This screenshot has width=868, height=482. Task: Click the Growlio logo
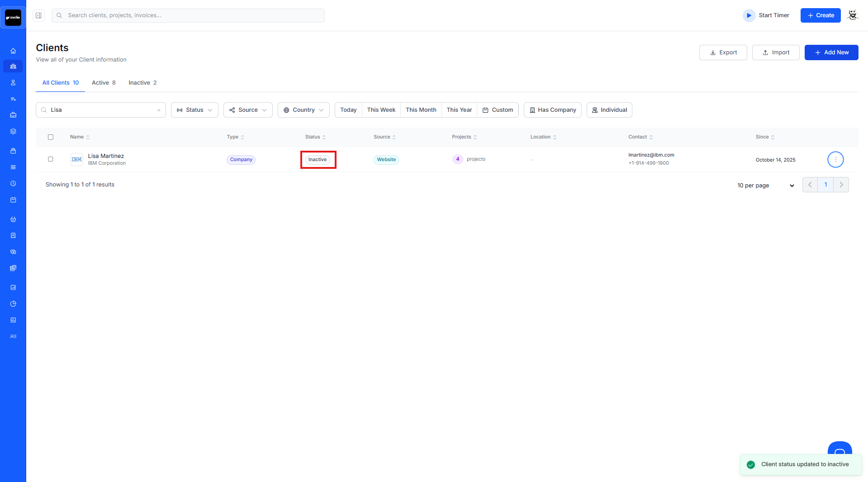tap(13, 18)
